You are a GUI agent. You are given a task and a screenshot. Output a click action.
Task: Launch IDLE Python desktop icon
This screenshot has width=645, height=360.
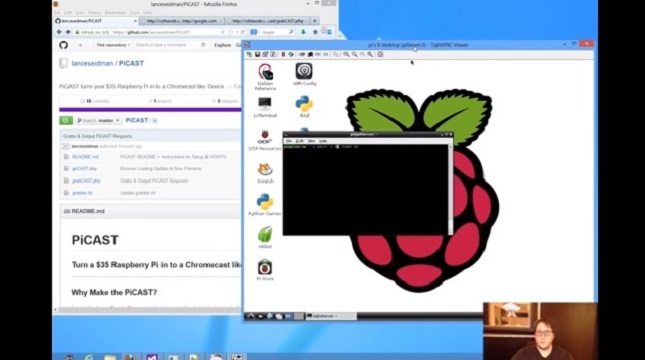tap(304, 106)
